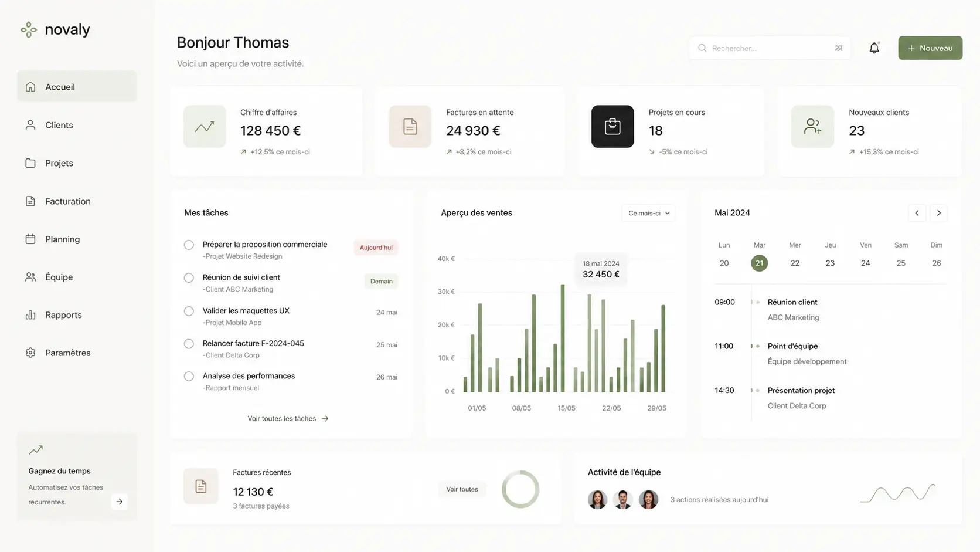Open the Ce mois-ci period dropdown

[x=649, y=213]
